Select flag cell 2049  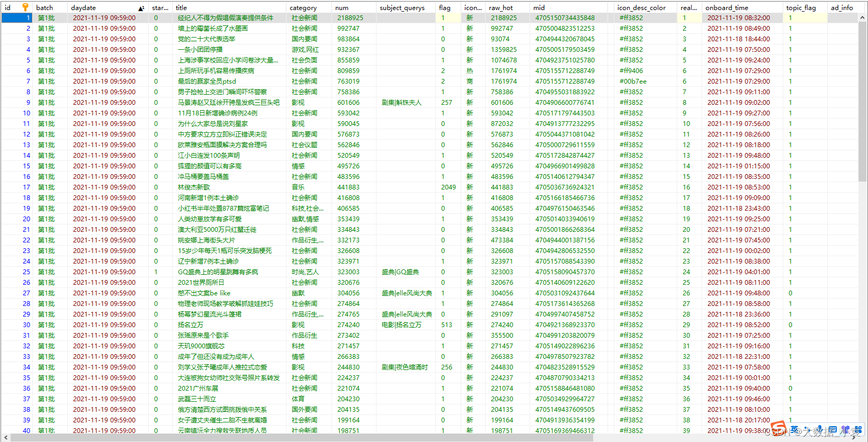449,187
